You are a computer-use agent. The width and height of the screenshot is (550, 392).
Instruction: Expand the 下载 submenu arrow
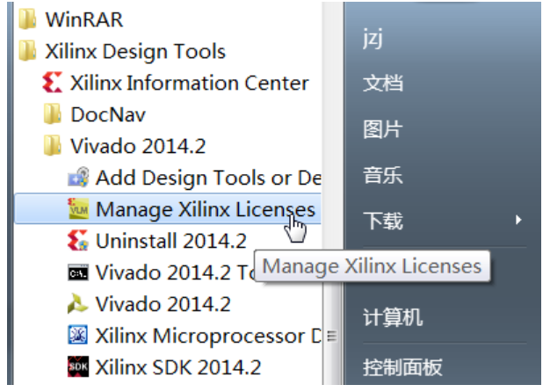click(x=518, y=220)
